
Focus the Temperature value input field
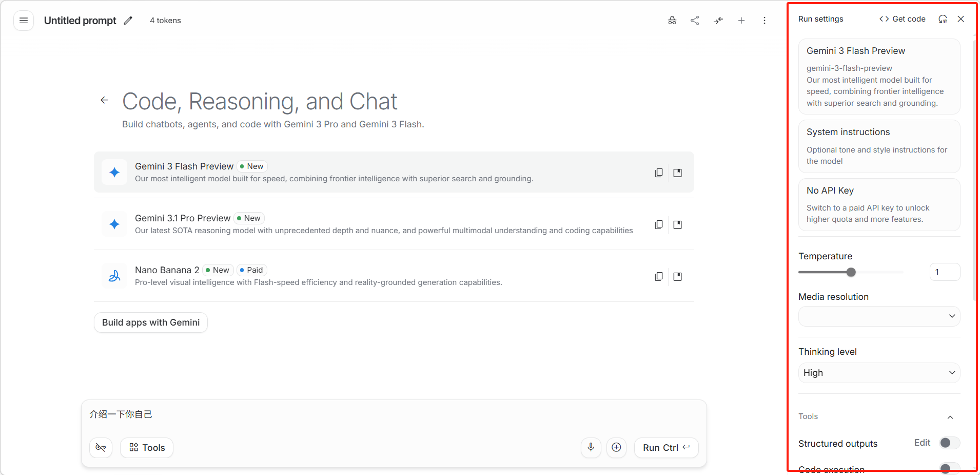945,272
